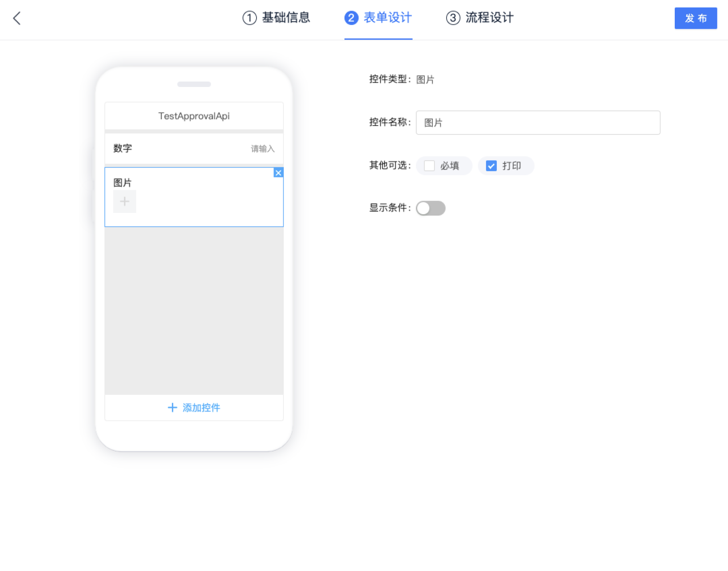Go back using the left arrow icon
This screenshot has width=728, height=571.
(17, 18)
